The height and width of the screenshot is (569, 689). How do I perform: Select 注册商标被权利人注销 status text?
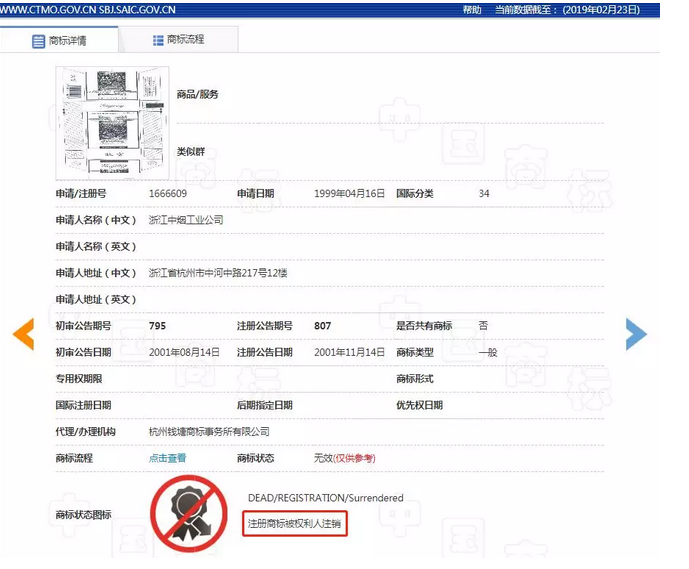[294, 523]
